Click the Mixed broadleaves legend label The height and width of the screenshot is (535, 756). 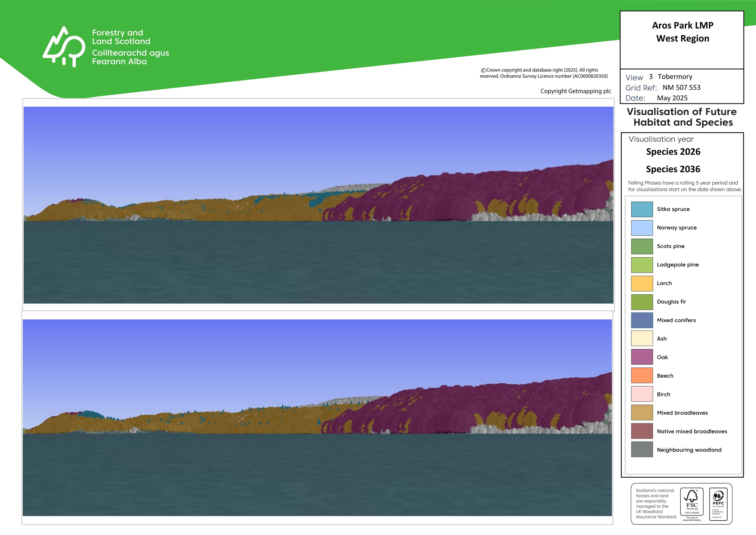[682, 413]
